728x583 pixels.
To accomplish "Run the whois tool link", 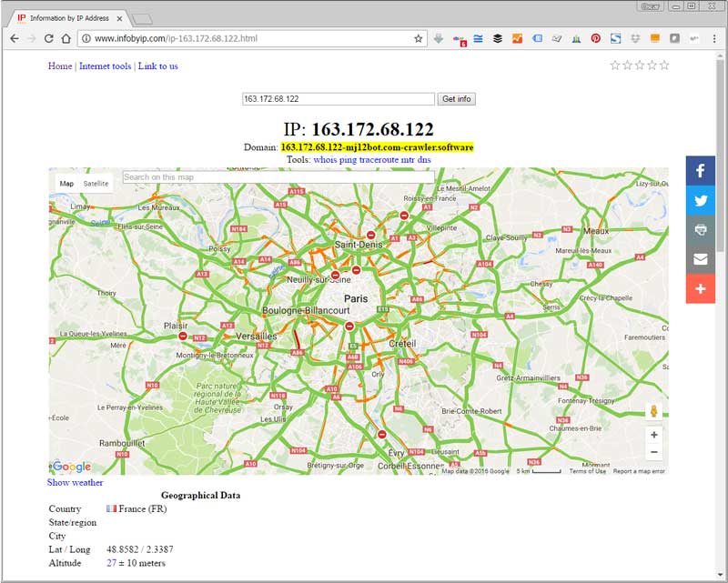I will click(x=325, y=160).
